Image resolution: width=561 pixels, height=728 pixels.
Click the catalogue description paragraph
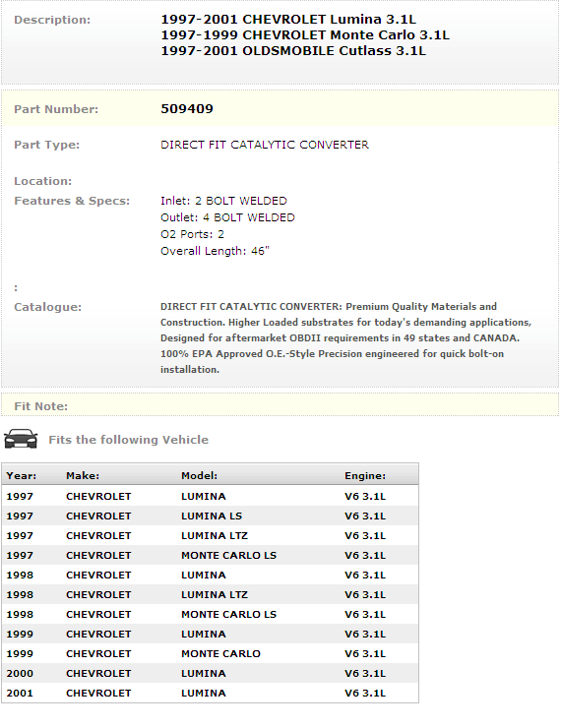tap(345, 338)
